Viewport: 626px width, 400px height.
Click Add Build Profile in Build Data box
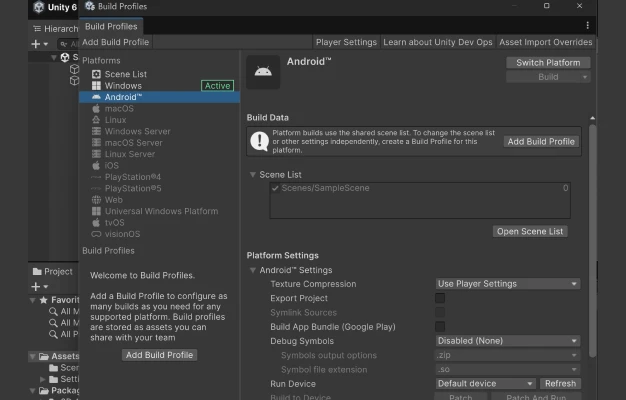click(541, 142)
